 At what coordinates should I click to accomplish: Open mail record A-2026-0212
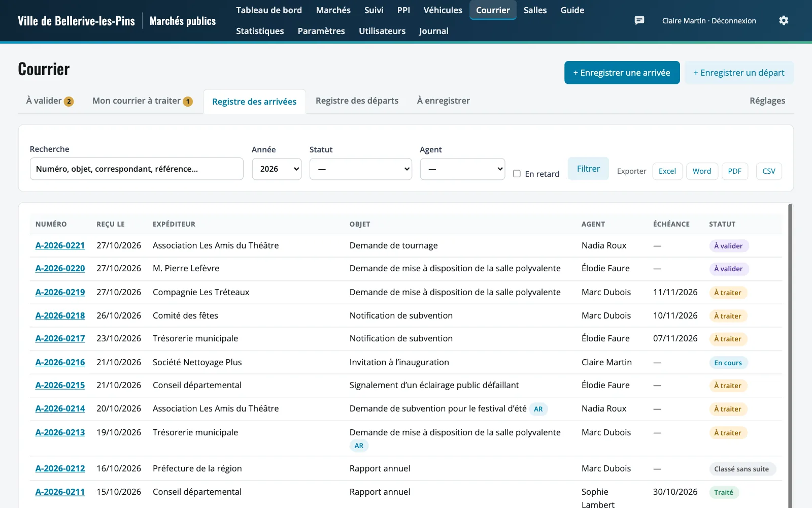[60, 468]
